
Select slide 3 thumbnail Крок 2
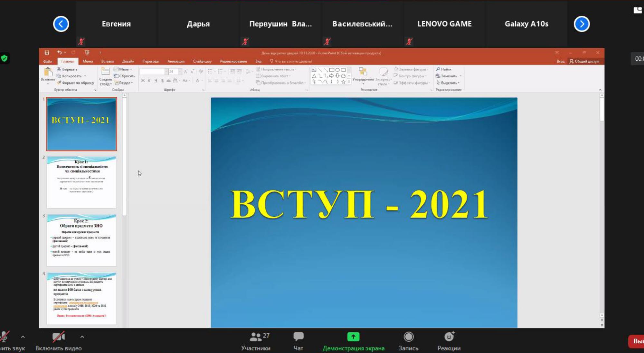click(81, 240)
